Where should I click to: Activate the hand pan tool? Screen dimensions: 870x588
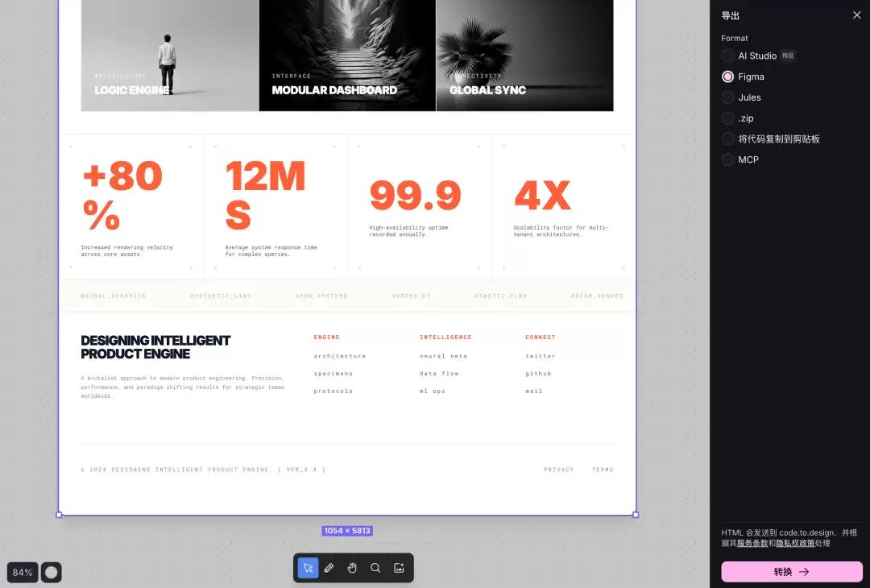(x=352, y=568)
